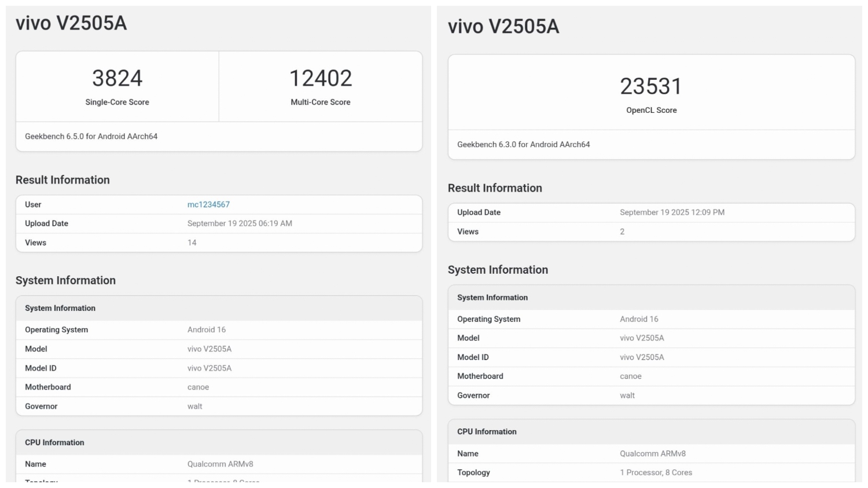Click Qualcomm ARMv8 name in the OpenCL result
Image resolution: width=868 pixels, height=488 pixels.
coord(652,454)
